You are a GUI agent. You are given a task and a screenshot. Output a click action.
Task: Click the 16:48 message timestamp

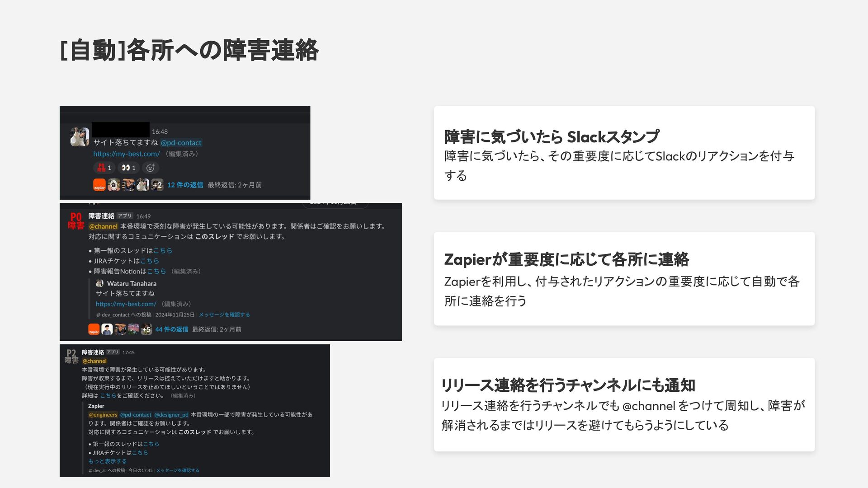pos(160,132)
